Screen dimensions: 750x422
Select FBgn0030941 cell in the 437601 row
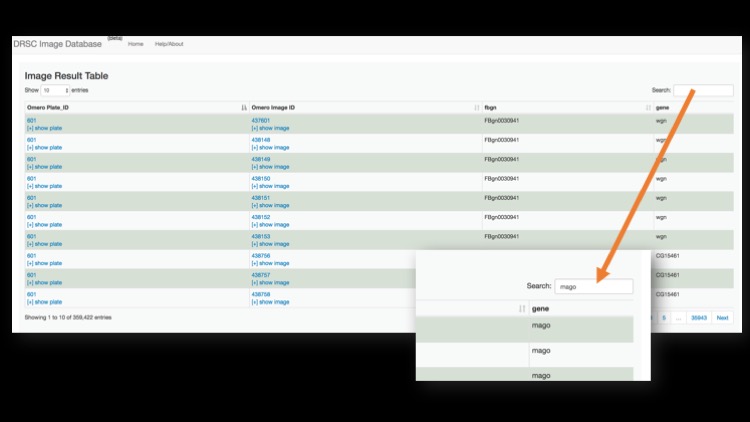501,121
